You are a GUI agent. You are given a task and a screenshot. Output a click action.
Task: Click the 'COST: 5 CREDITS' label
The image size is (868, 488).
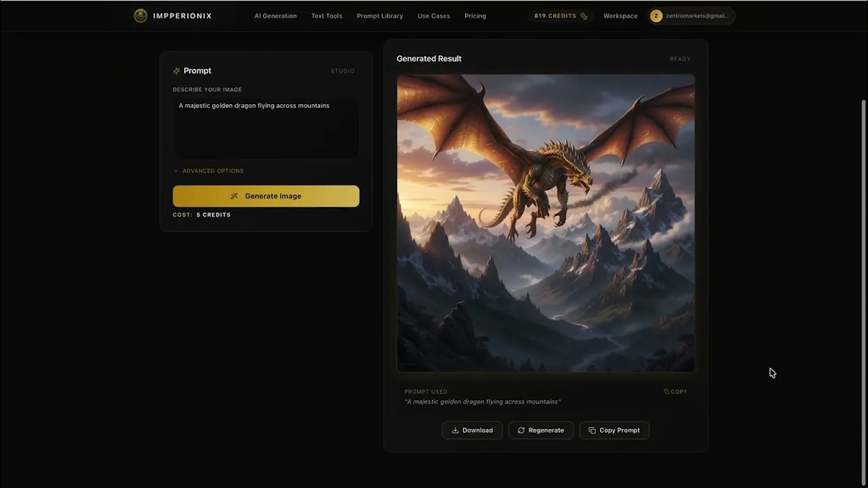coord(202,215)
